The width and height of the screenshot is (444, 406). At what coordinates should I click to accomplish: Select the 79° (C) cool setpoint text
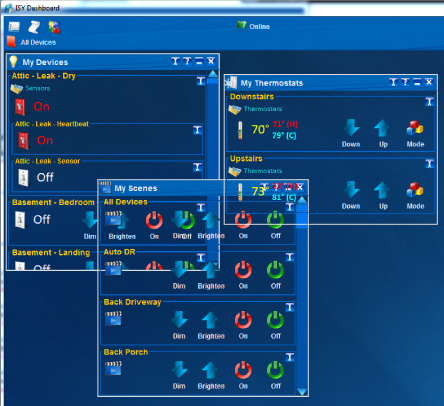284,135
